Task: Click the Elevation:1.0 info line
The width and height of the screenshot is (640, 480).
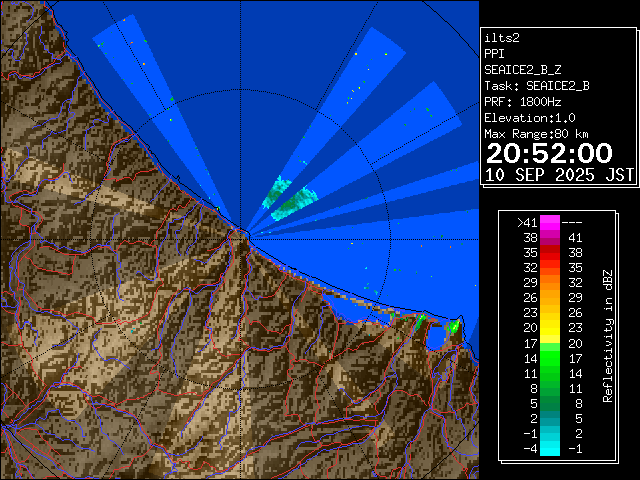Action: coord(529,117)
